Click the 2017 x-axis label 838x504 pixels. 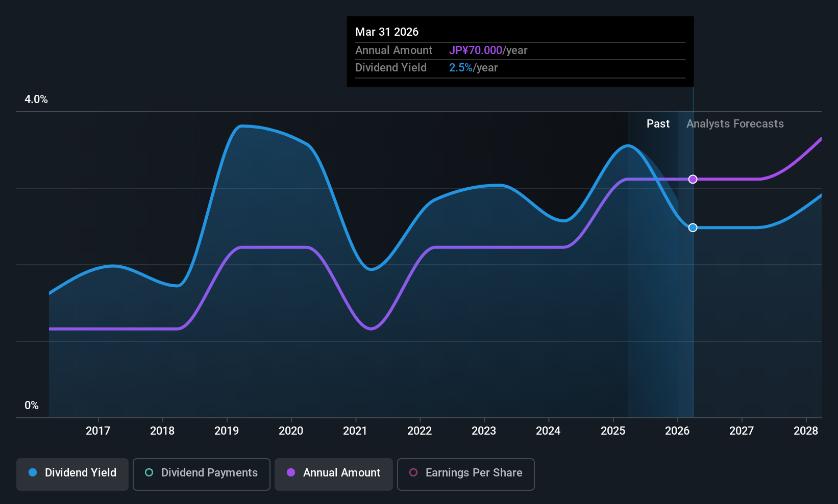point(98,431)
